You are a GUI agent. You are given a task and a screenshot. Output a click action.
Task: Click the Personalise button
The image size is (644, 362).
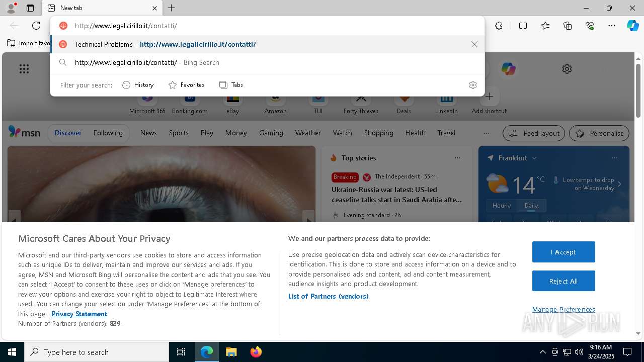(599, 133)
